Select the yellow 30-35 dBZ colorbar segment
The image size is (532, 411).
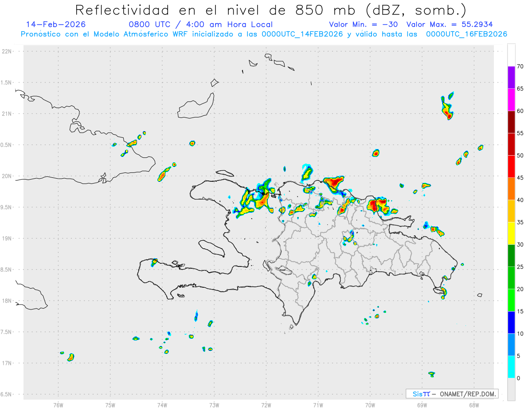pyautogui.click(x=511, y=233)
